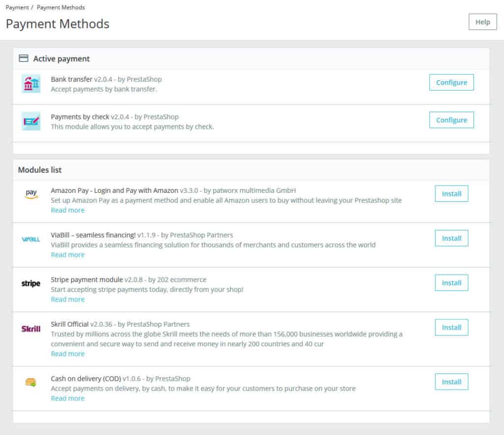Install the Skrill Official module
Image resolution: width=504 pixels, height=435 pixels.
coord(451,327)
